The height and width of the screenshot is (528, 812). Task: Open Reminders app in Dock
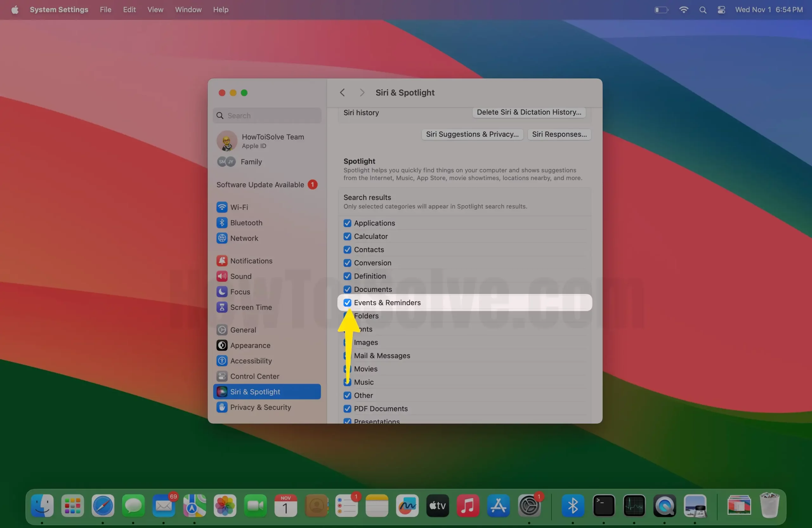(x=347, y=505)
